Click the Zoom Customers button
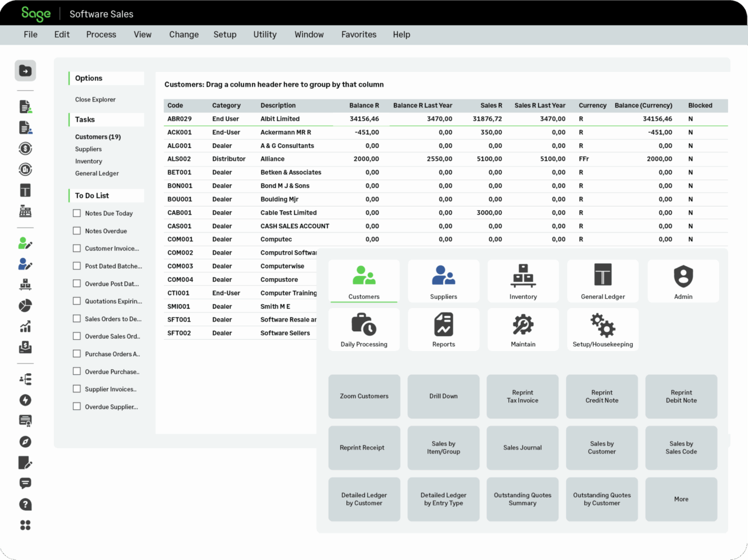 (364, 396)
